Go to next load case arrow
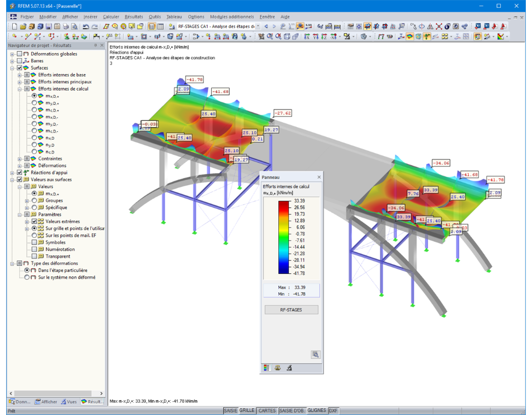532x415 pixels. pos(274,26)
